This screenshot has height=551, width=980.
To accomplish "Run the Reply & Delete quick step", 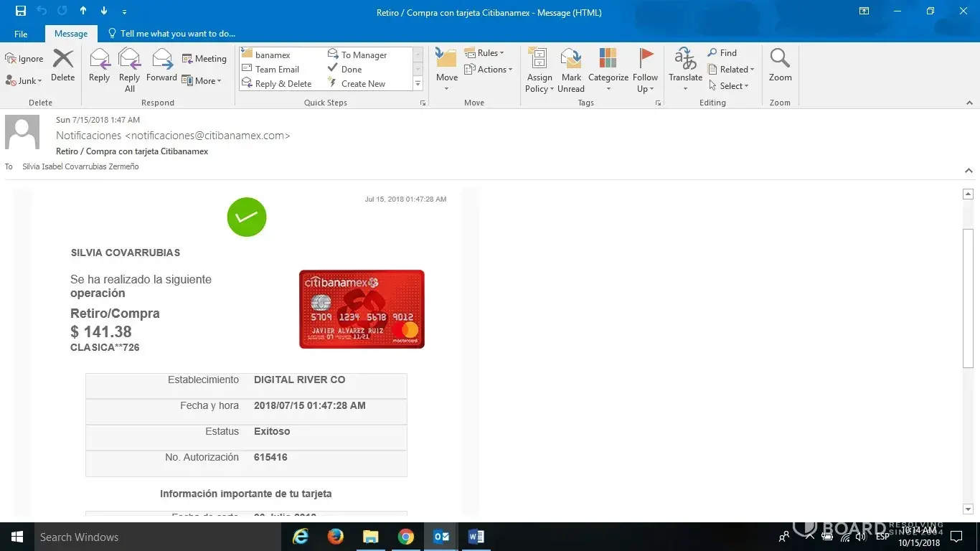I will click(283, 84).
